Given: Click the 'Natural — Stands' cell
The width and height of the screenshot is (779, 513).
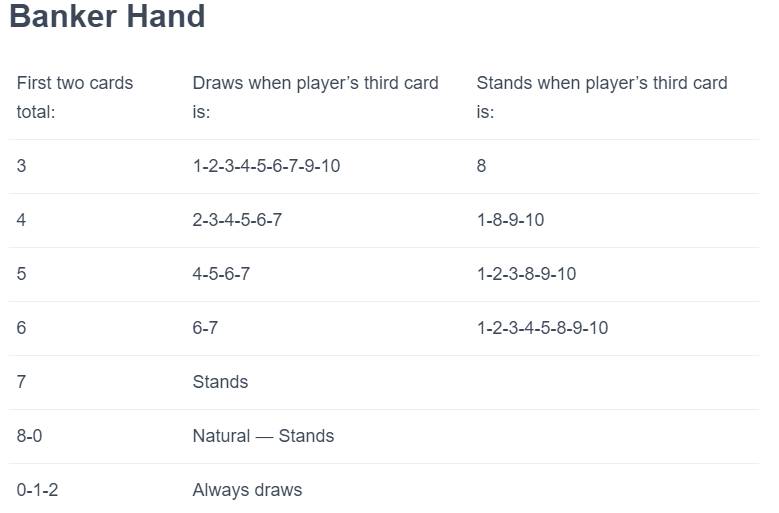Looking at the screenshot, I should coord(263,437).
